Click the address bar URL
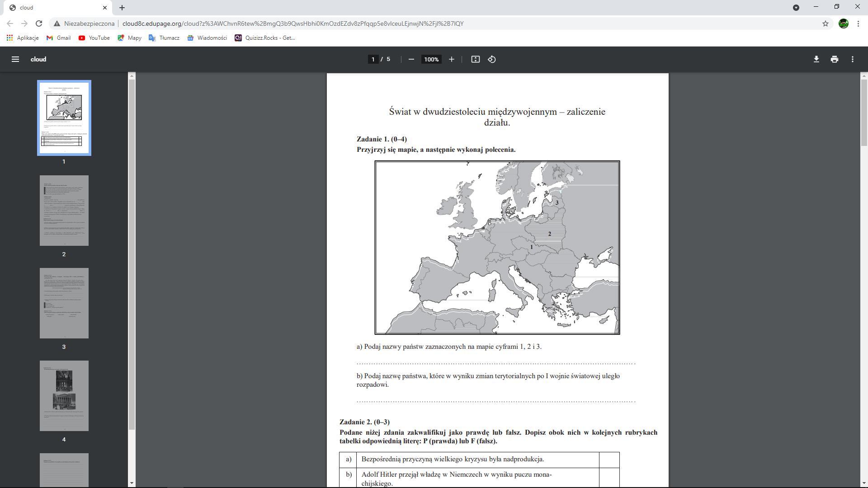Screen dimensions: 868x488 coord(293,23)
